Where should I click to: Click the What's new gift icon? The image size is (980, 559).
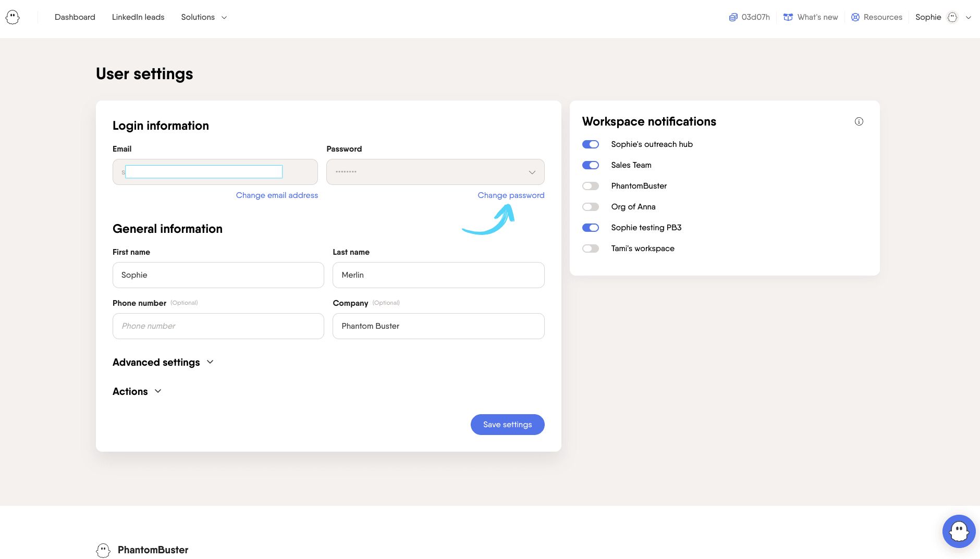coord(788,17)
